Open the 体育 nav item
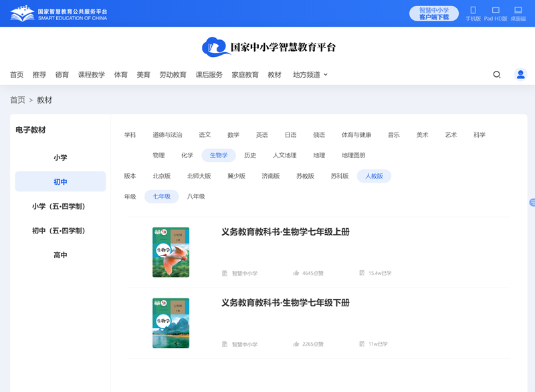Screen dimensions: 535x392 pyautogui.click(x=121, y=74)
